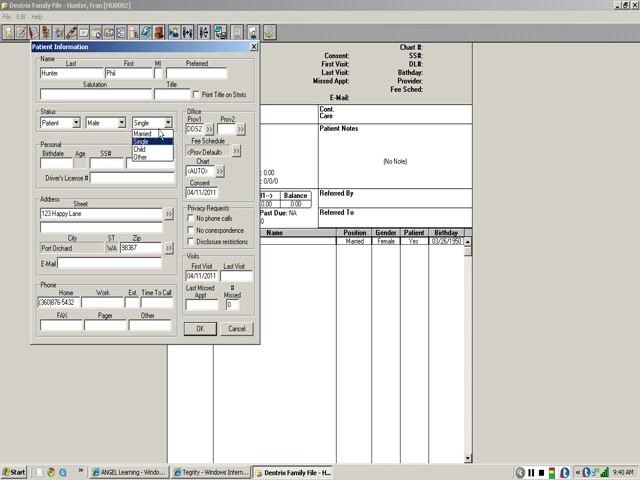The width and height of the screenshot is (640, 480).
Task: Click the >> button beside Fee Schedule
Action: [236, 151]
